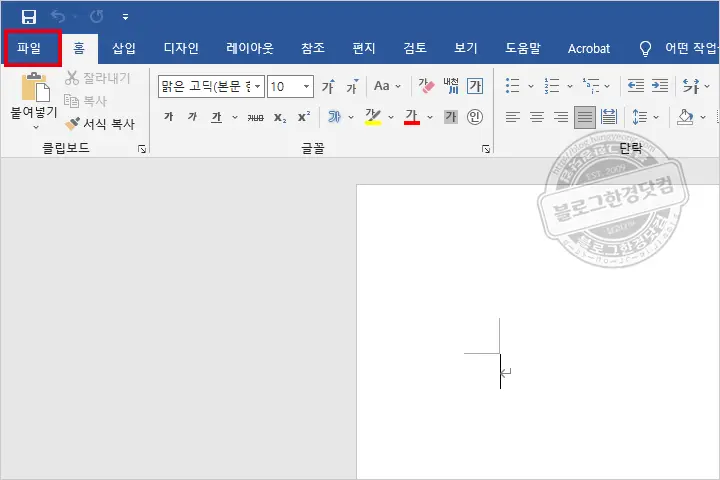Click the Asian layout icon
The width and height of the screenshot is (720, 480).
point(691,86)
